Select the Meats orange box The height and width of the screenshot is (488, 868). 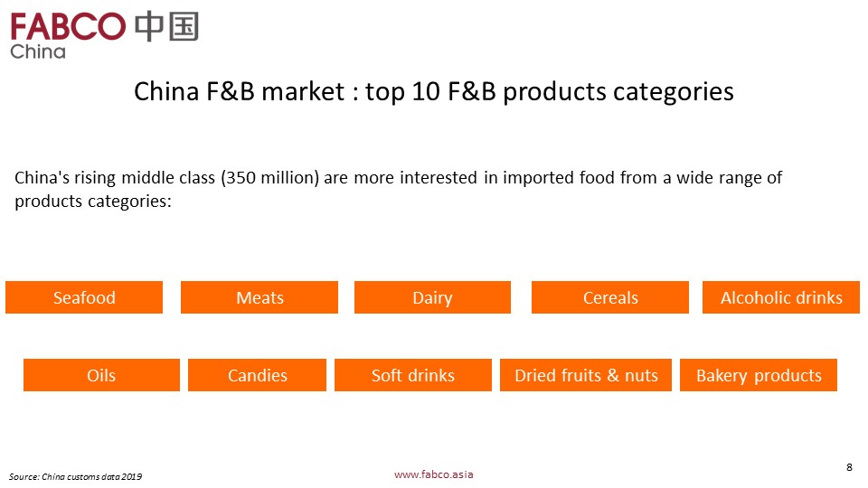pyautogui.click(x=259, y=297)
